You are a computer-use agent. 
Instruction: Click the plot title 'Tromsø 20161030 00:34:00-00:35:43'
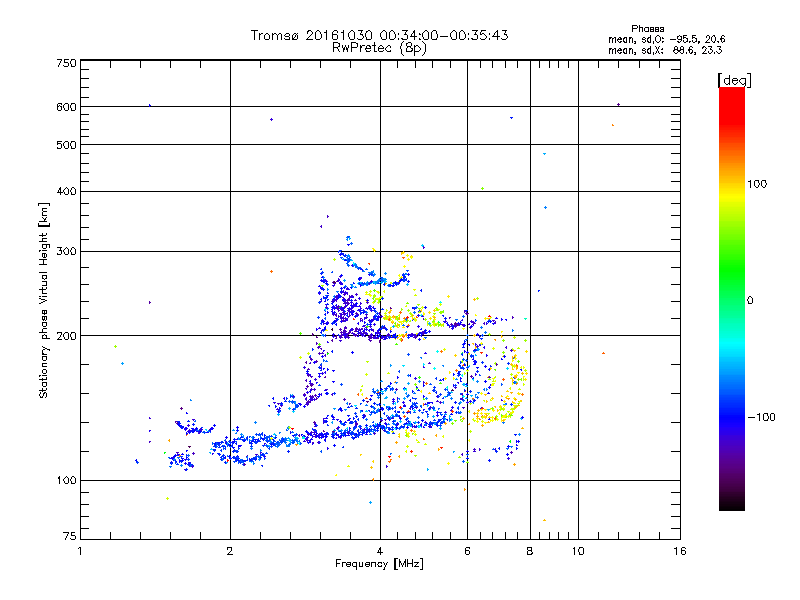pos(379,35)
